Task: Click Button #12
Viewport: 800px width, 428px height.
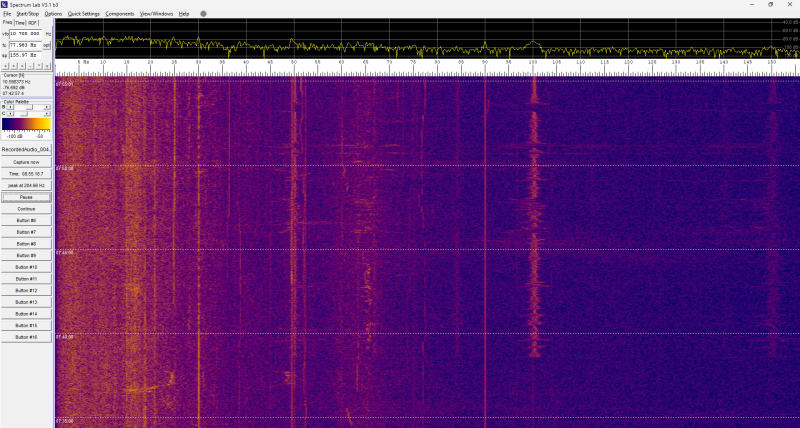Action: [x=26, y=290]
